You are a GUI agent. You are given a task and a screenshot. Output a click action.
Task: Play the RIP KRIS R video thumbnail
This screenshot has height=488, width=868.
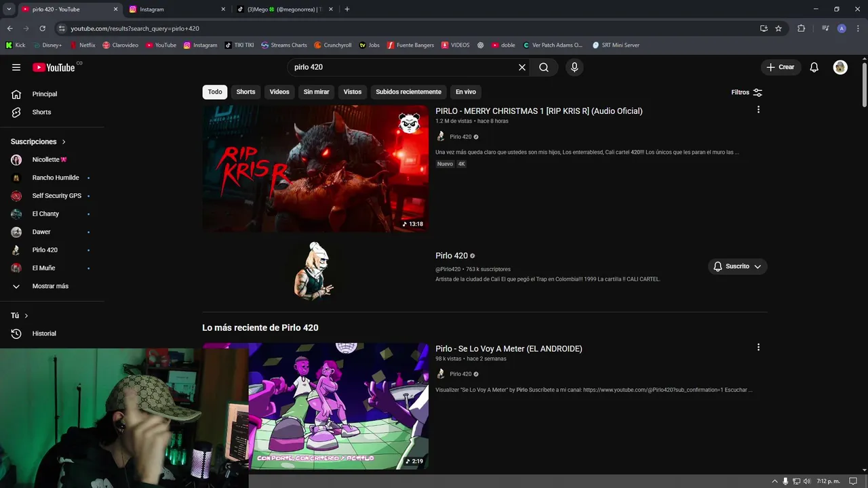pos(315,168)
